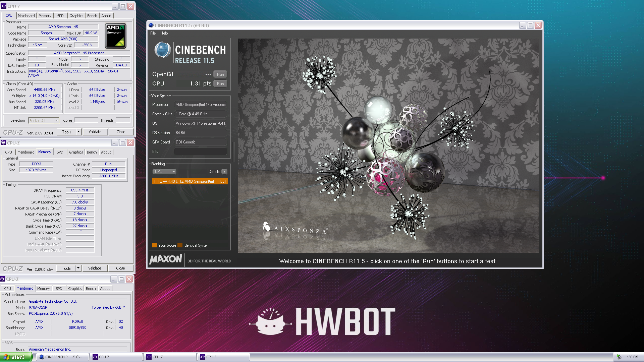The image size is (644, 362).
Task: Click the Info input field in Cinebench
Action: click(x=200, y=152)
